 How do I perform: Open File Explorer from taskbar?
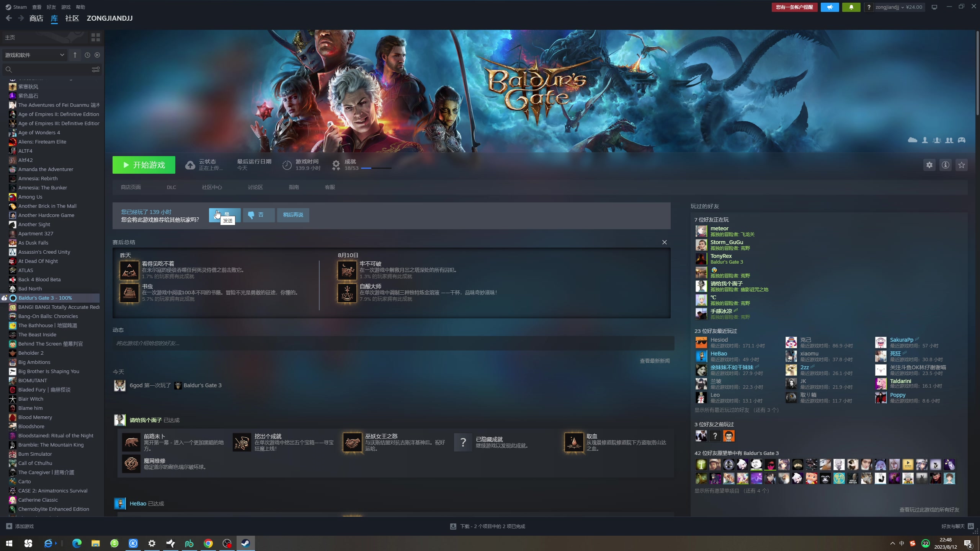coord(95,543)
